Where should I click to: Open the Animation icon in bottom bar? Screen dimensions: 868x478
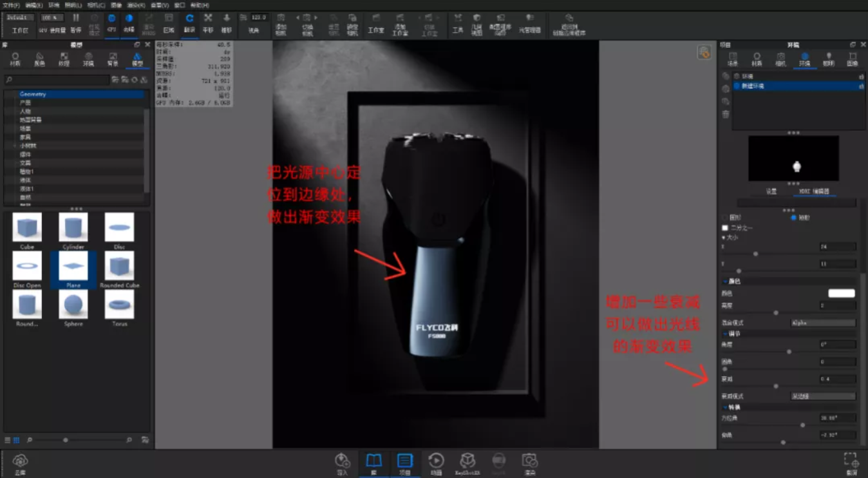click(436, 461)
